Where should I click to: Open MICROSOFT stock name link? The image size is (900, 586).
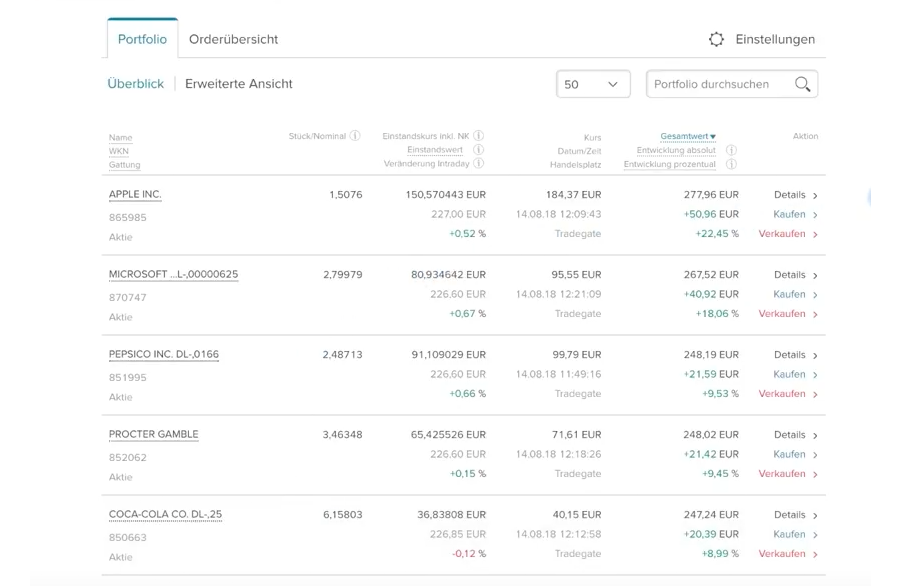(173, 274)
